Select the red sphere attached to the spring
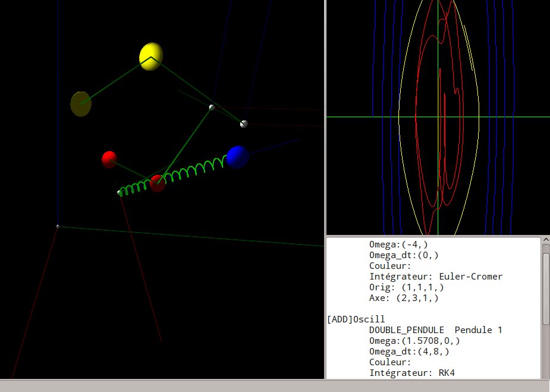This screenshot has height=392, width=550. coord(158,183)
